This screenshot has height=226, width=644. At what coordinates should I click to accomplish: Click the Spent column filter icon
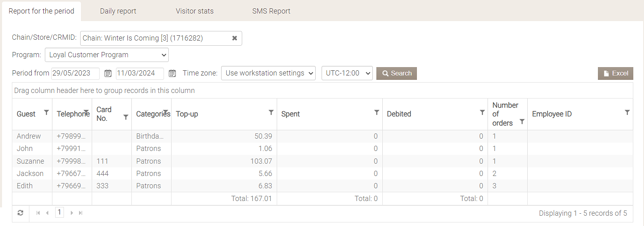pos(377,112)
